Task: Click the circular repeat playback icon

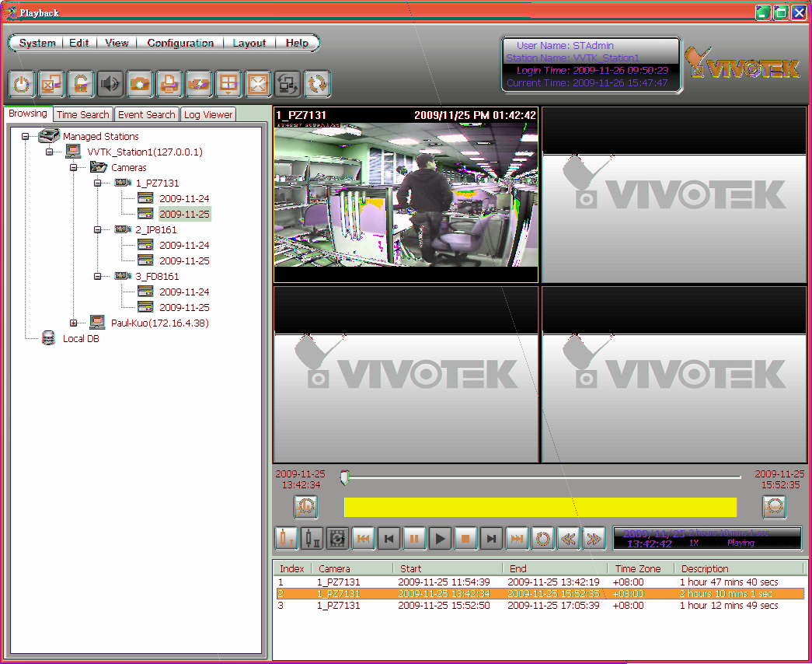Action: [x=542, y=539]
